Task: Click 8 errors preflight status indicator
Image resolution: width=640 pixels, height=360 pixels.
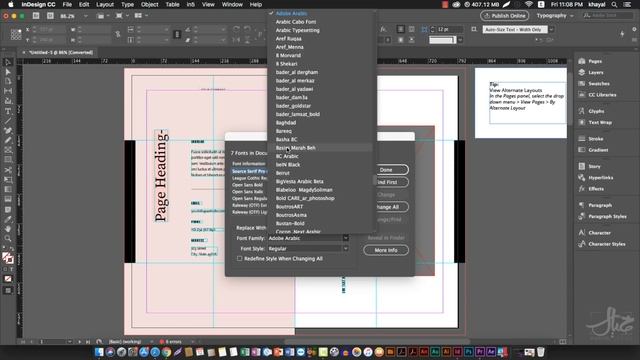Action: point(171,342)
